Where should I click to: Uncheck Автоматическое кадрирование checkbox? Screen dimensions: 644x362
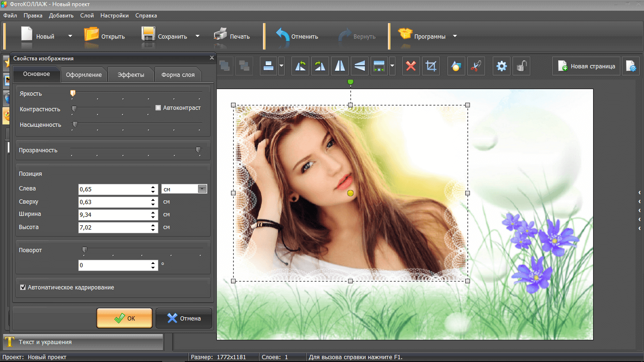click(x=23, y=287)
